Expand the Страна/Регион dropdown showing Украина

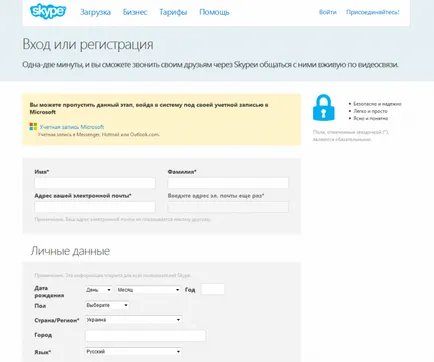pos(133,320)
